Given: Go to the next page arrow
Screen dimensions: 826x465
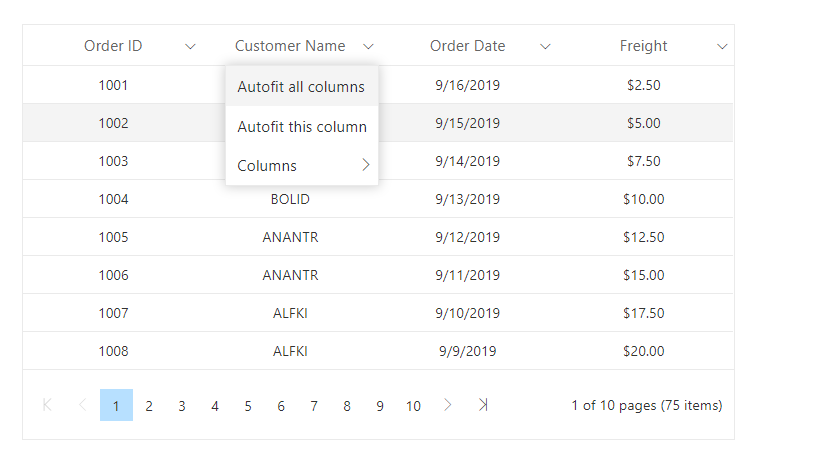Looking at the screenshot, I should (x=447, y=405).
